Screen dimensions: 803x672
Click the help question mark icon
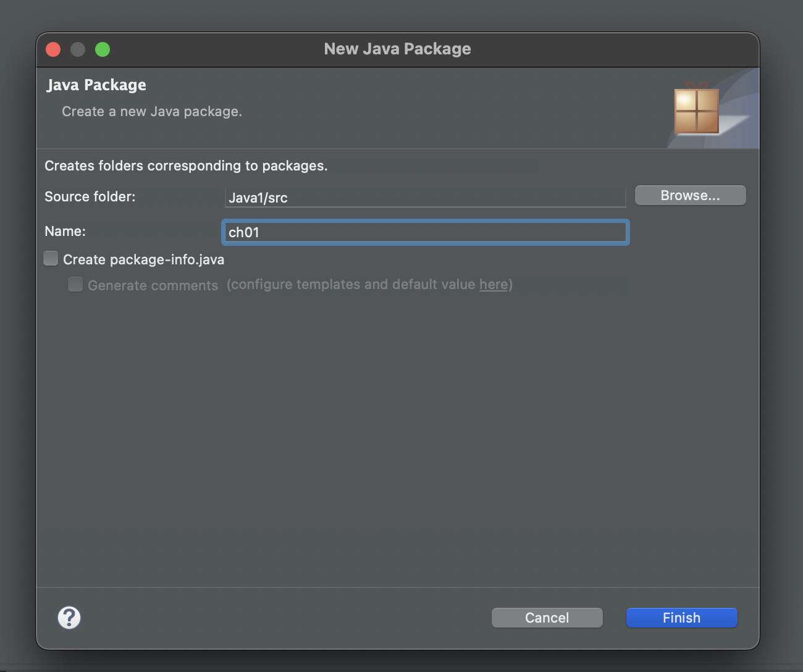point(69,618)
